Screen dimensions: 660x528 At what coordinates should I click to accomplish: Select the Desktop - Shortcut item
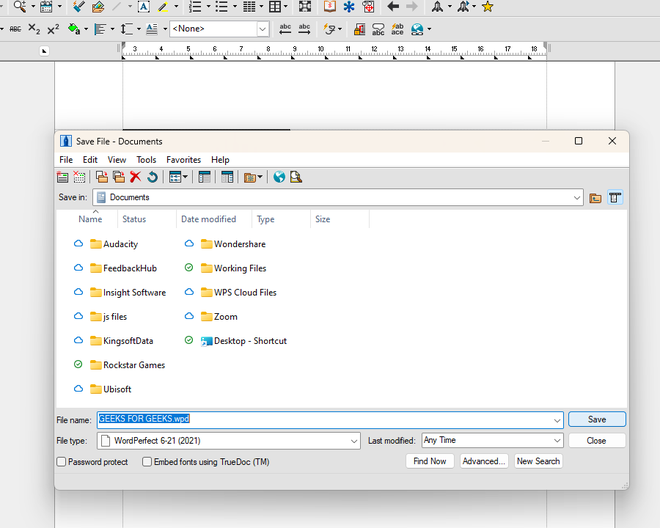[x=244, y=341]
